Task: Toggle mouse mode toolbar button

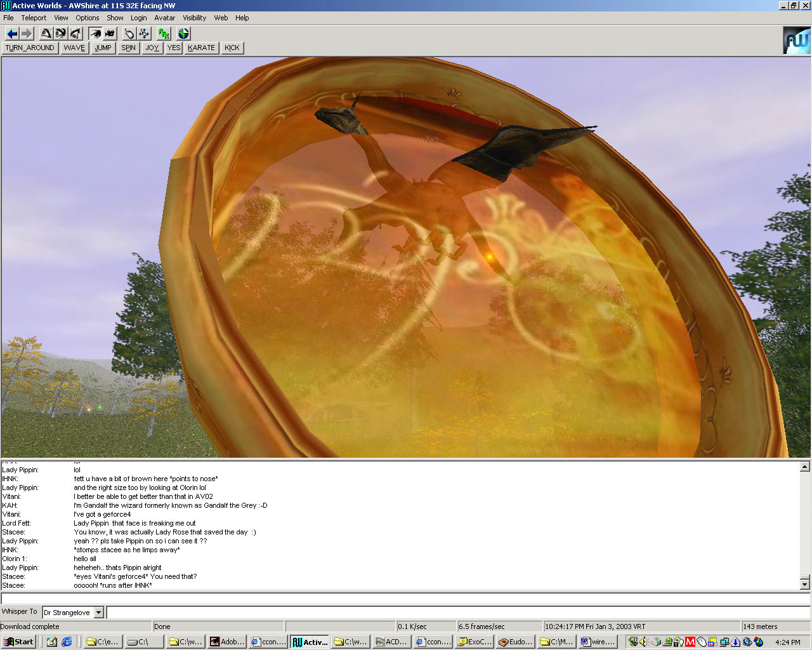Action: pos(129,34)
